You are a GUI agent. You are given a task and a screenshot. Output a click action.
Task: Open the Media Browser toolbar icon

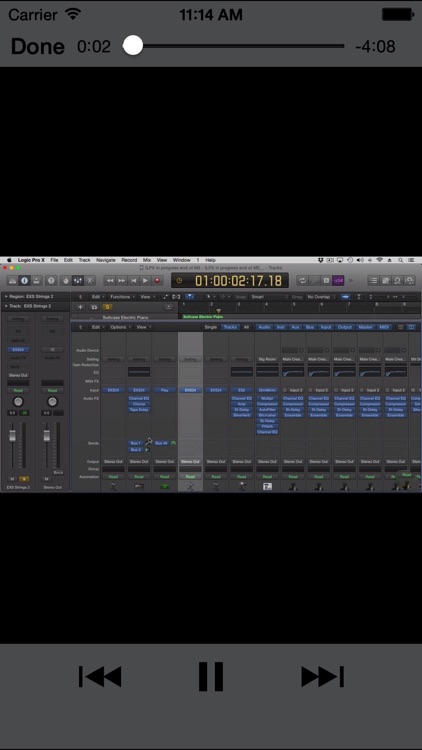click(409, 281)
